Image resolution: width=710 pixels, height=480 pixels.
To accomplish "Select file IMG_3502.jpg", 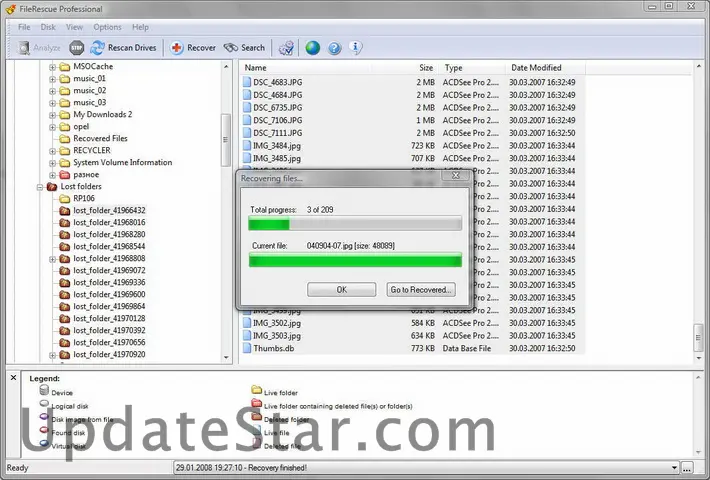I will click(x=277, y=323).
